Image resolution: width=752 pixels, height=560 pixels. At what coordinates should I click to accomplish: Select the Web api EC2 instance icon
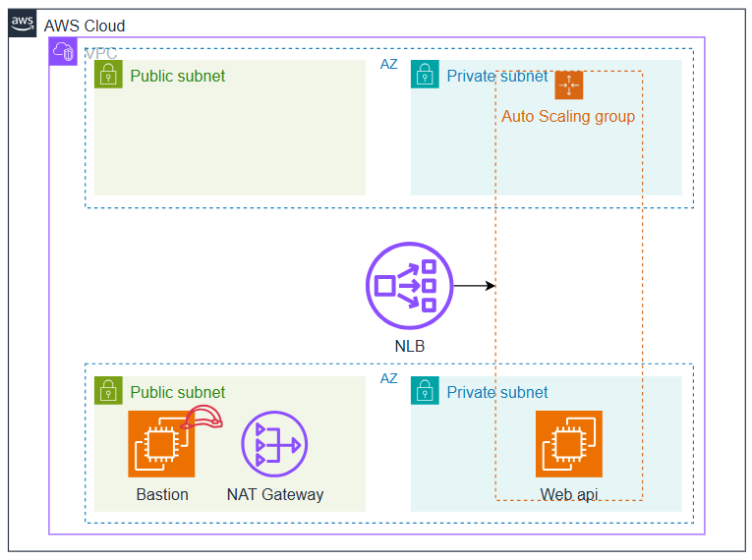coord(569,444)
